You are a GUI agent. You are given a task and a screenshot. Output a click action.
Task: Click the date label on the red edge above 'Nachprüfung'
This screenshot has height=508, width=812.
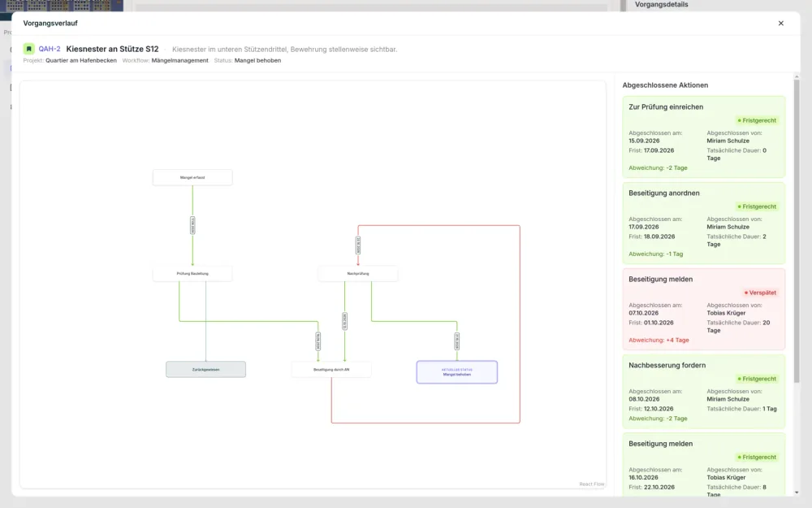click(x=358, y=245)
